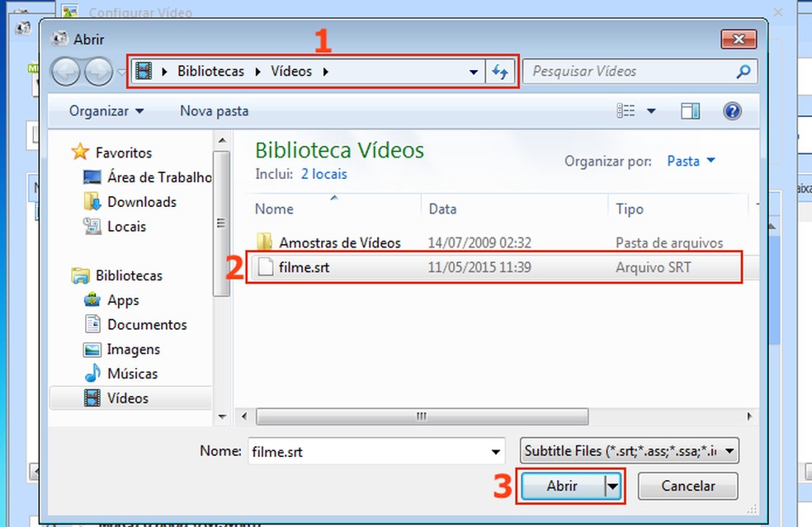Expand the arrow after Vídeos in breadcrumb

326,72
